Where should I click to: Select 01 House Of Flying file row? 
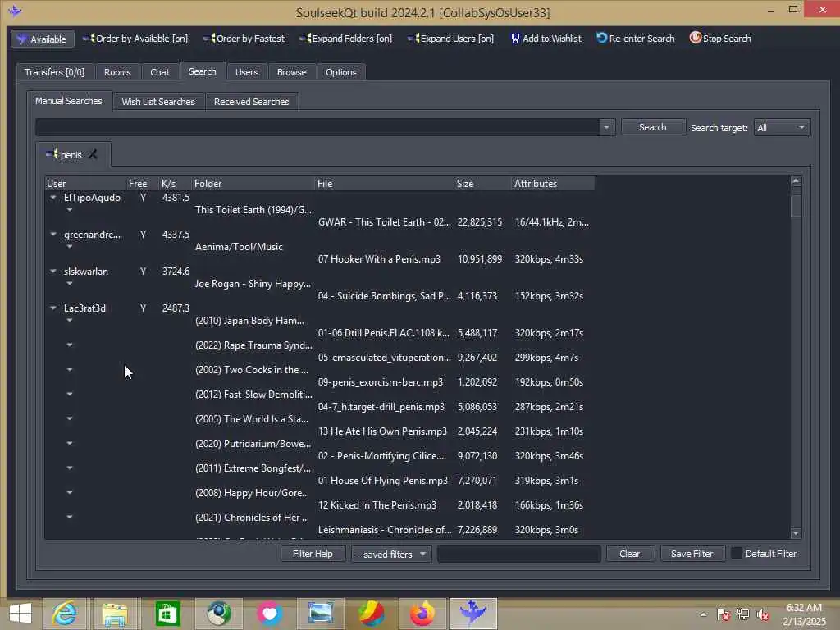coord(382,481)
